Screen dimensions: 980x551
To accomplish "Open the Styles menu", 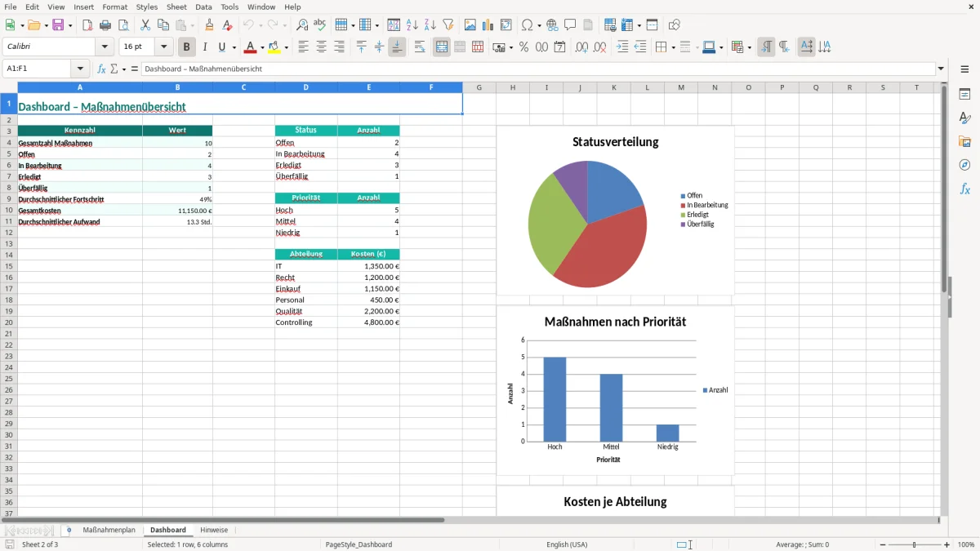I will (147, 7).
